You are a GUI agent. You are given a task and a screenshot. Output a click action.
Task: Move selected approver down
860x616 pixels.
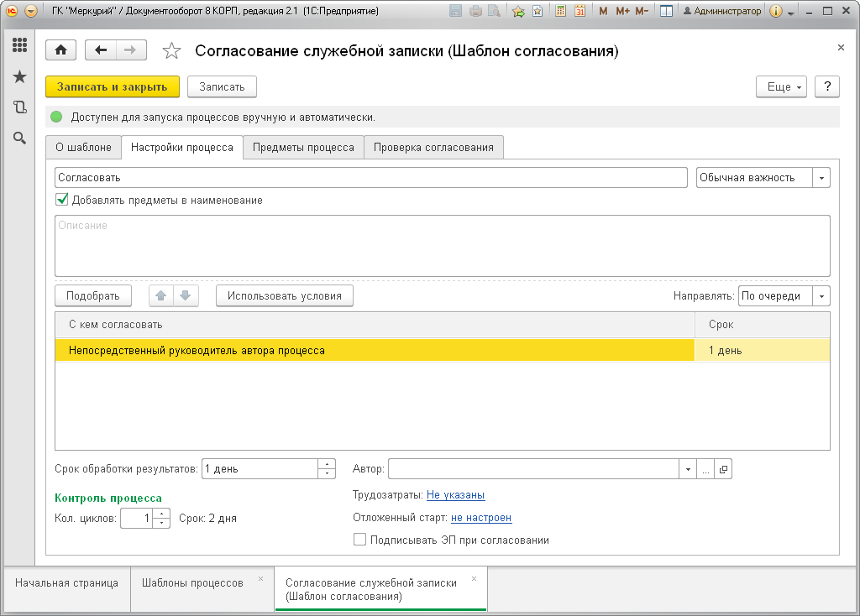click(186, 296)
